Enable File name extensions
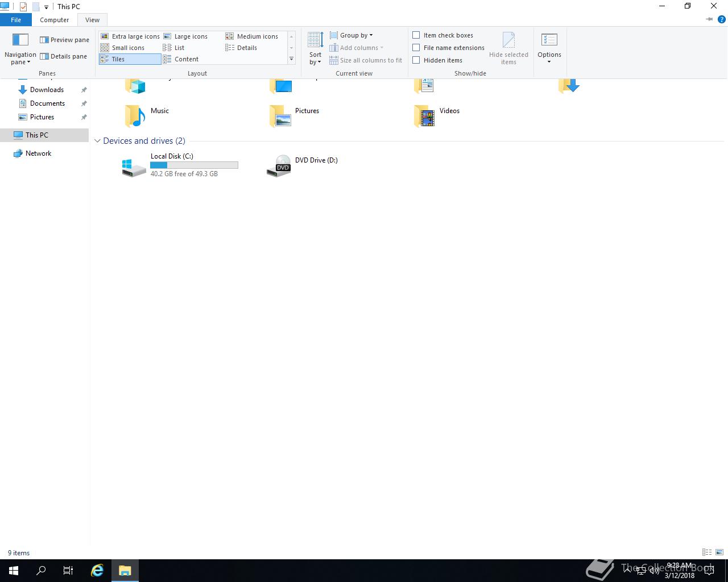This screenshot has width=728, height=582. [416, 48]
